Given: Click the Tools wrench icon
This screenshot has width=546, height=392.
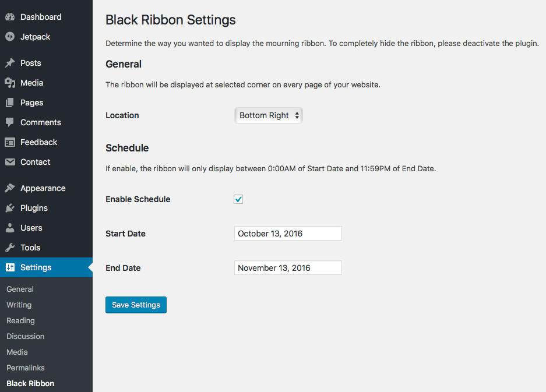Looking at the screenshot, I should (10, 248).
